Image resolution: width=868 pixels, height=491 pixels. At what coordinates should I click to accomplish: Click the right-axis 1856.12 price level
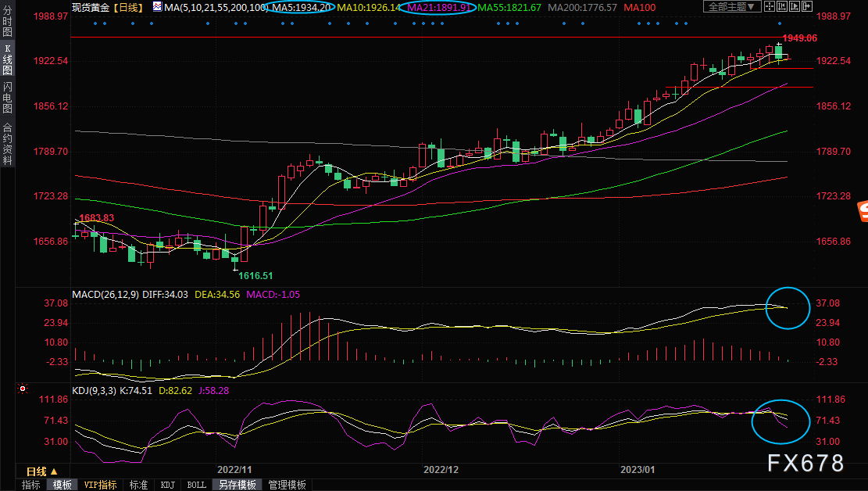pyautogui.click(x=833, y=106)
